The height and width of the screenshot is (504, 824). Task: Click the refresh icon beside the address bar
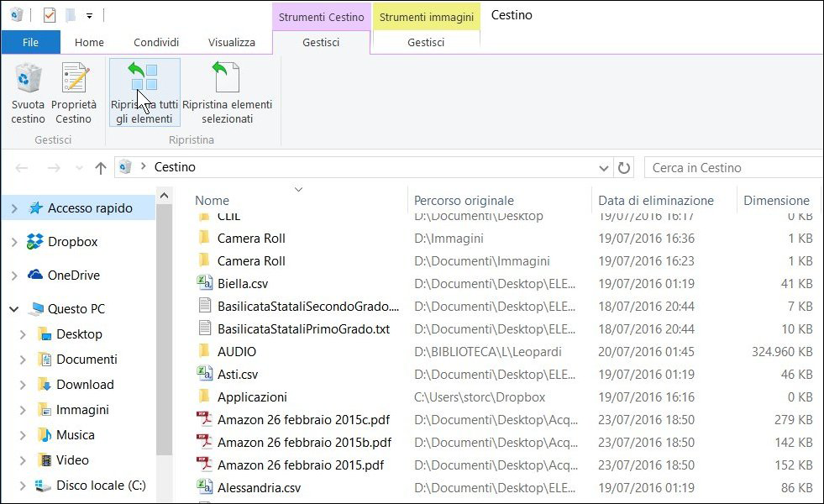coord(624,168)
